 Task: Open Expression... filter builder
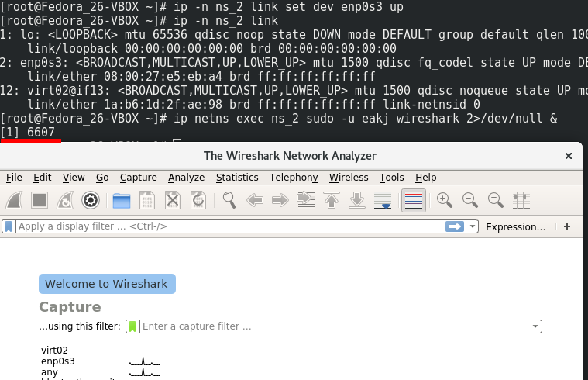[x=516, y=226]
